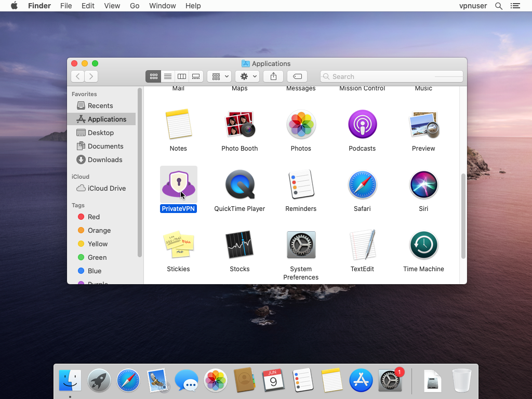Click the Siri app icon
532x399 pixels.
coord(423,185)
